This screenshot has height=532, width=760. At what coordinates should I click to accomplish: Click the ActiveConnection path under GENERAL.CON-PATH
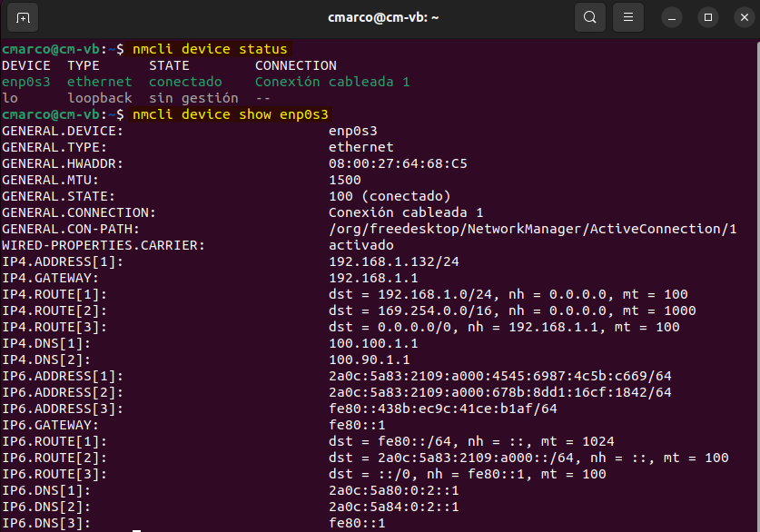(532, 229)
